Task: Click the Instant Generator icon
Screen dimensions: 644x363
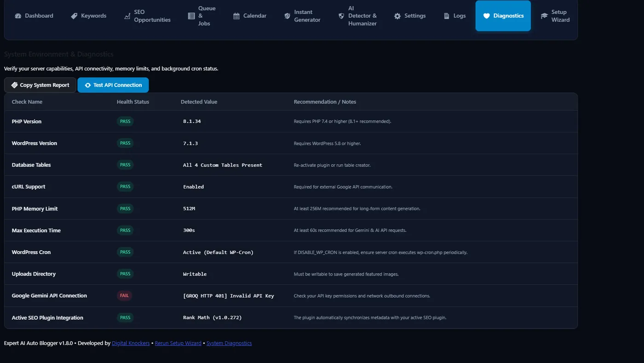Action: (x=287, y=16)
